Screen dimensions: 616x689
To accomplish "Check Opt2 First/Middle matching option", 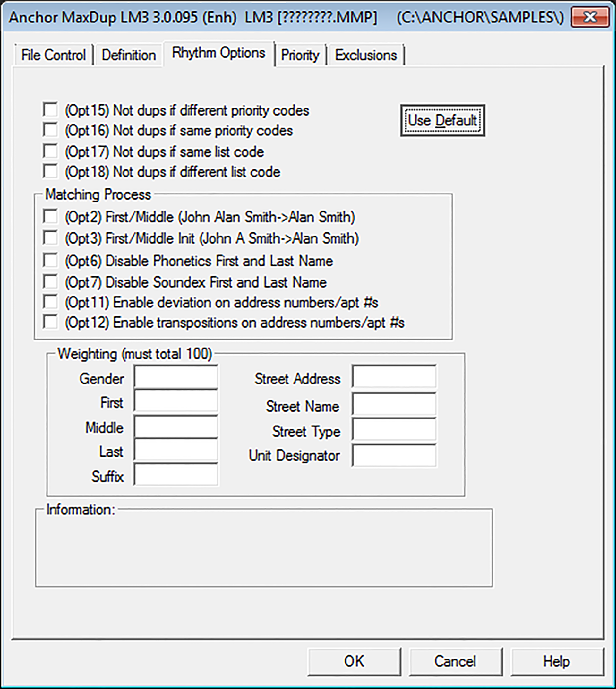I will coord(50,217).
